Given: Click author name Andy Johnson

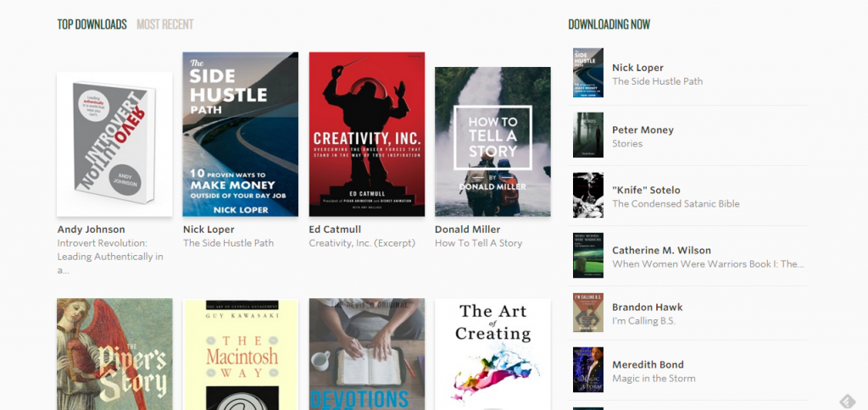Looking at the screenshot, I should pyautogui.click(x=92, y=229).
